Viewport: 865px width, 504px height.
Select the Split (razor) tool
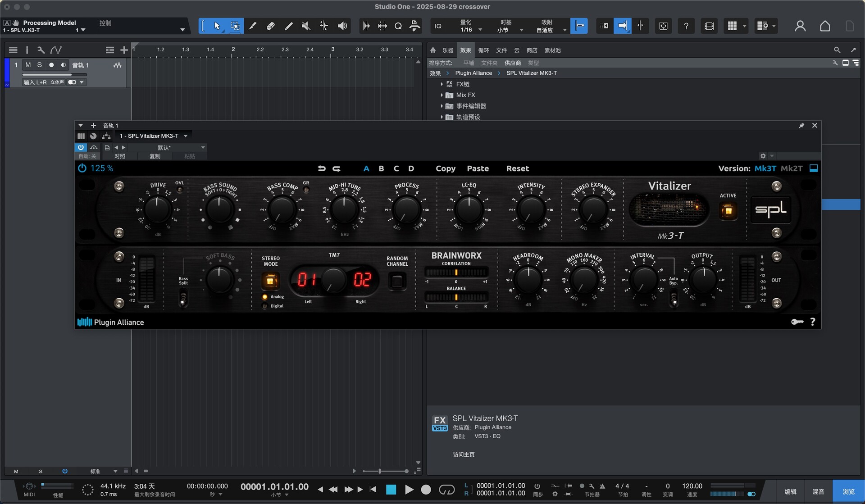pos(253,26)
